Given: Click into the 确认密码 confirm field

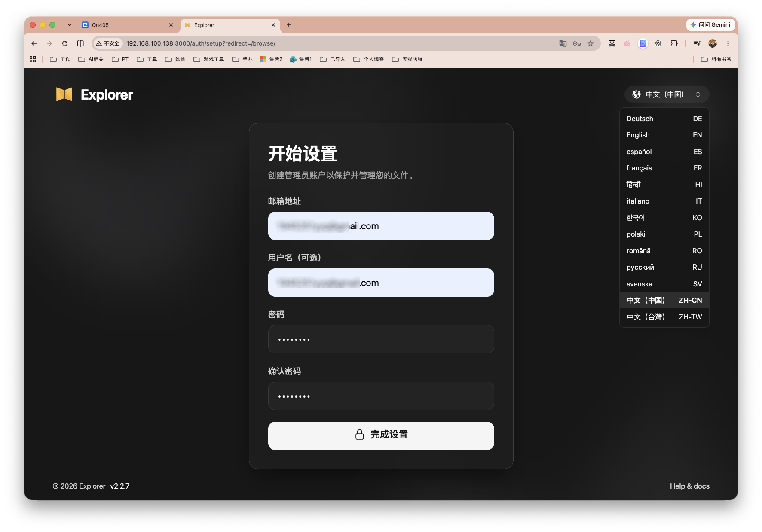Looking at the screenshot, I should point(381,396).
